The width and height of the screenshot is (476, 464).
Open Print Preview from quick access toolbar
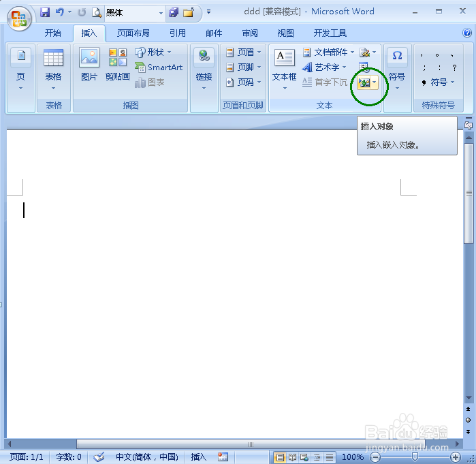pyautogui.click(x=97, y=12)
